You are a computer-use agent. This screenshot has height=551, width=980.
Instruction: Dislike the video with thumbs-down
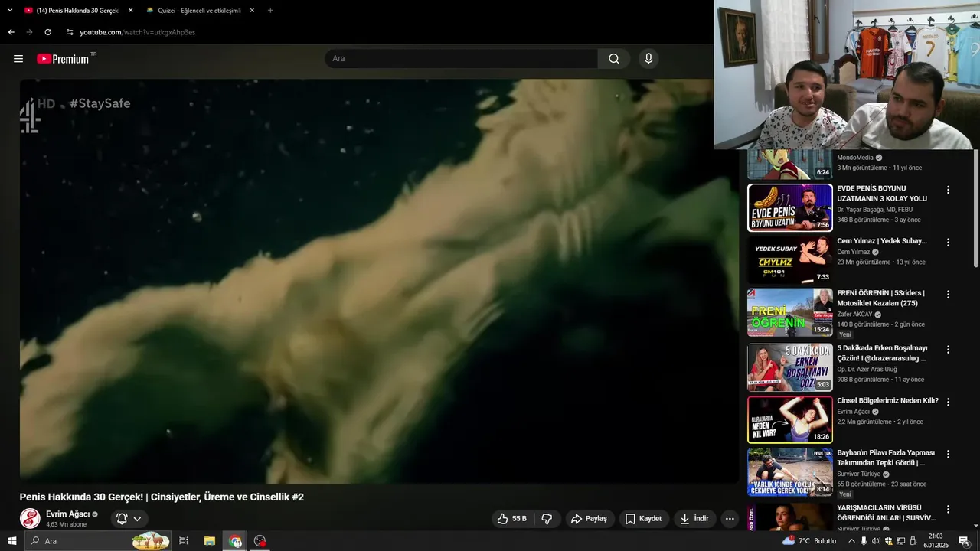[x=547, y=519]
